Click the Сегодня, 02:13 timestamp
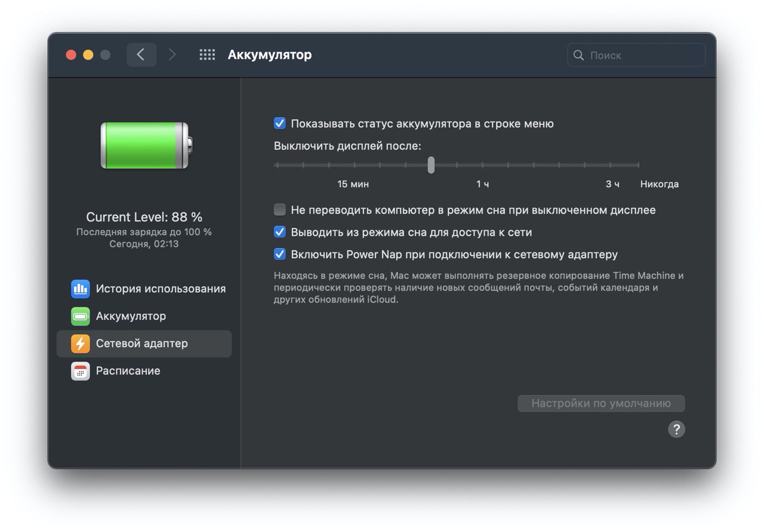Image resolution: width=764 pixels, height=532 pixels. click(x=144, y=244)
